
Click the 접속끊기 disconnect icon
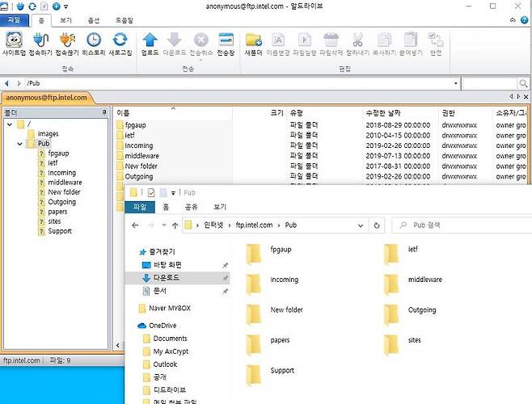click(x=67, y=44)
